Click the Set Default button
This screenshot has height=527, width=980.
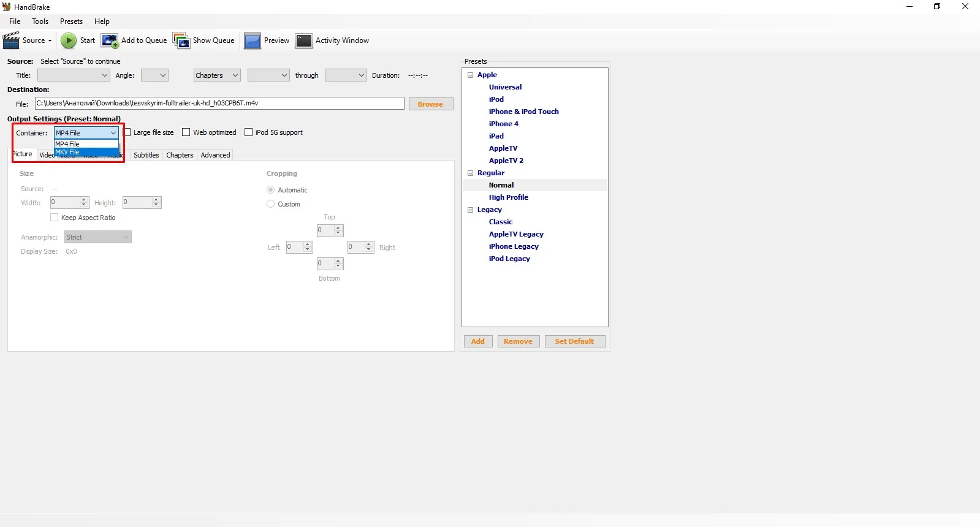point(574,341)
